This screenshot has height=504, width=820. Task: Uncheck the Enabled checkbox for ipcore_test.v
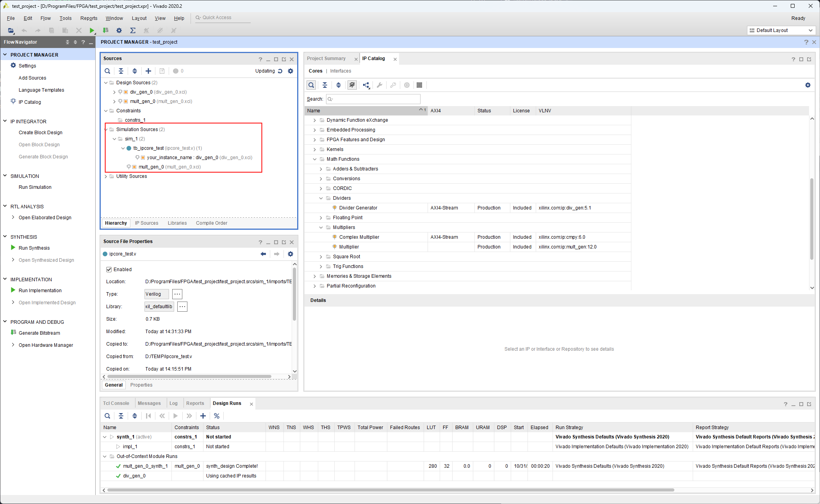pos(109,270)
